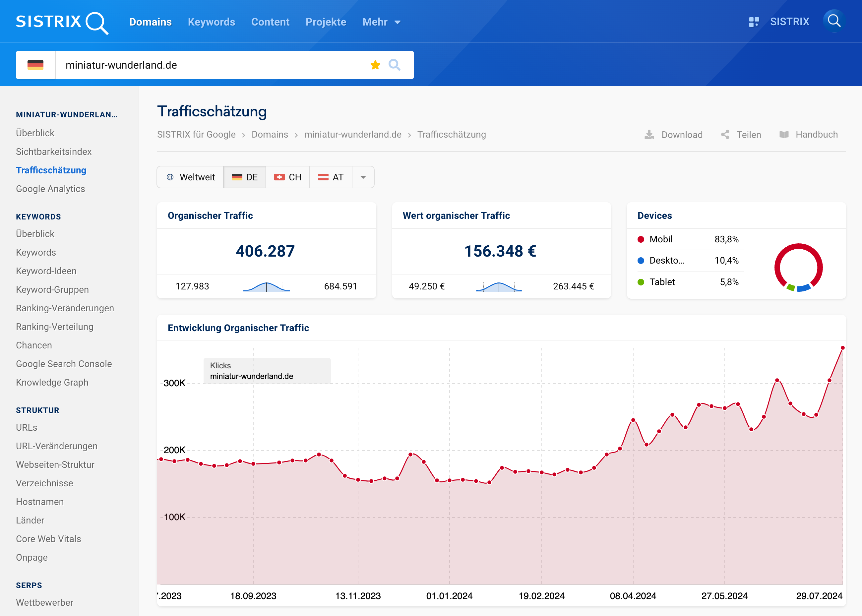
Task: Open the German flag country selector
Action: tap(35, 65)
